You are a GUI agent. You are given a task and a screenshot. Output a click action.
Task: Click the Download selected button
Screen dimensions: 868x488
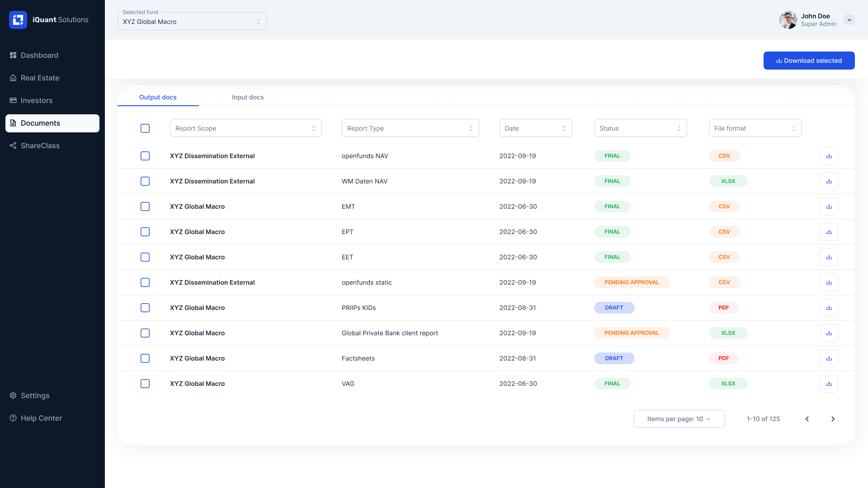[809, 61]
